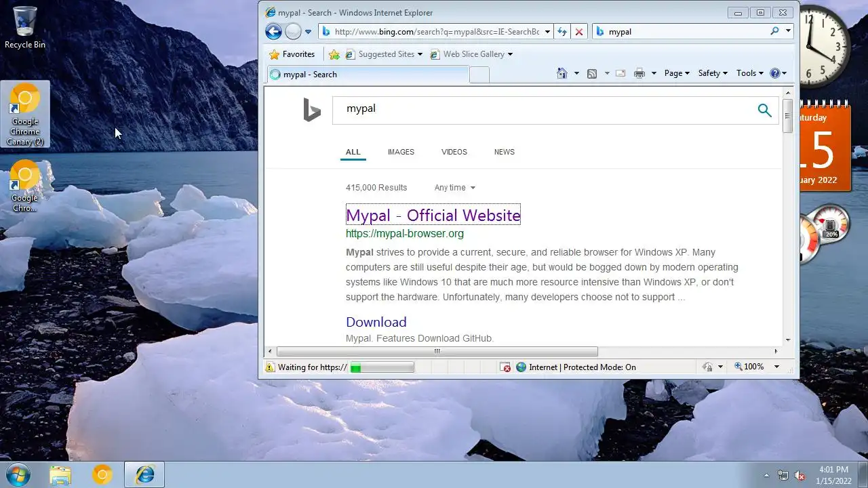Click the RSS Feeds icon

[x=592, y=73]
